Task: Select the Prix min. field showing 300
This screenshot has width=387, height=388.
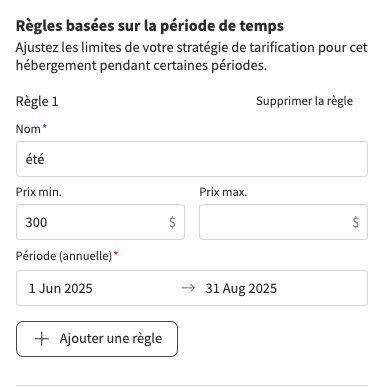Action: click(x=100, y=222)
